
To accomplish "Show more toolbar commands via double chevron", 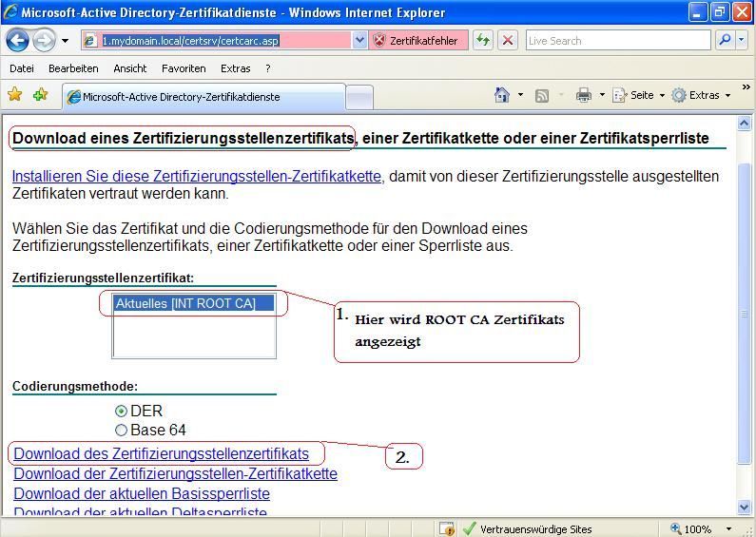I will [x=746, y=86].
